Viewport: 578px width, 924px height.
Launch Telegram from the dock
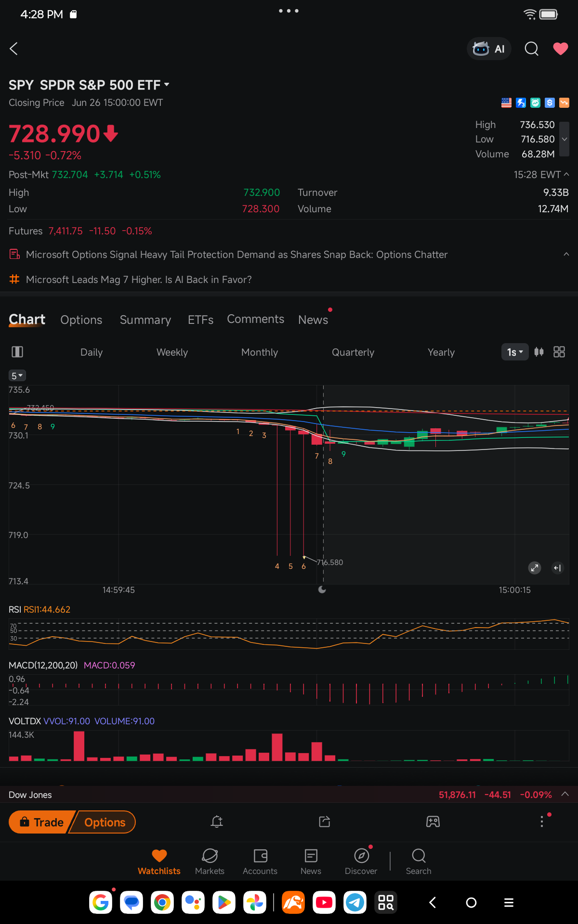(355, 902)
